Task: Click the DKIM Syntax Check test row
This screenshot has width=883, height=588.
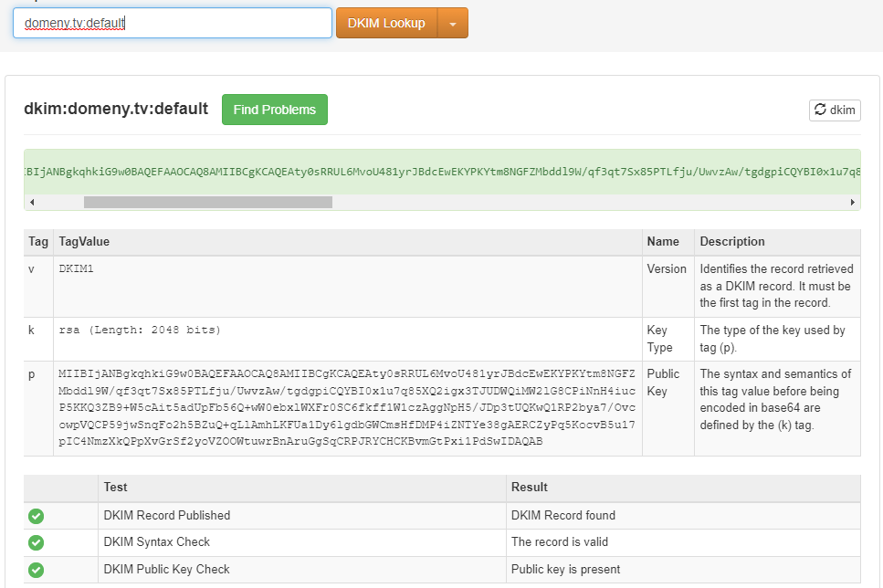Action: click(442, 542)
